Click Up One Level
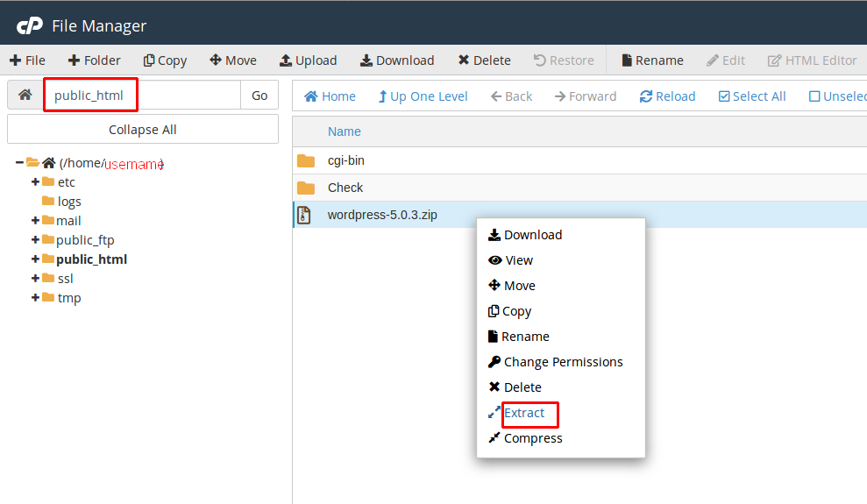 423,96
